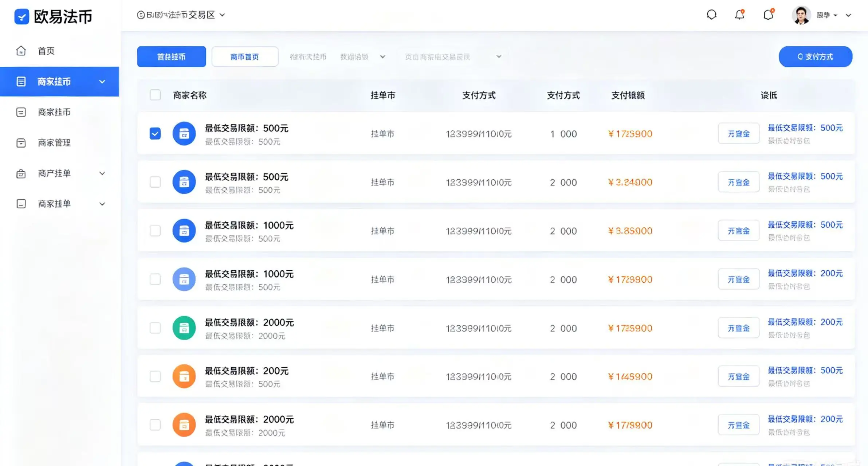Open the bell notifications icon

click(739, 15)
